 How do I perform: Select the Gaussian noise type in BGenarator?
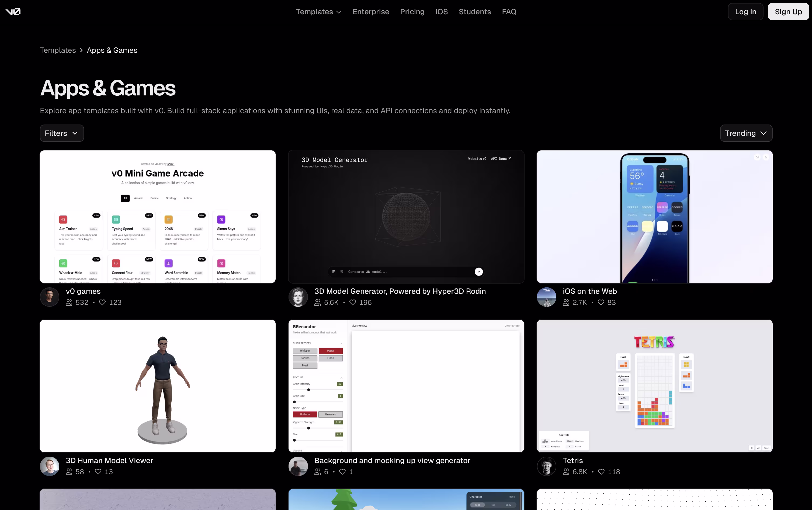tap(331, 415)
